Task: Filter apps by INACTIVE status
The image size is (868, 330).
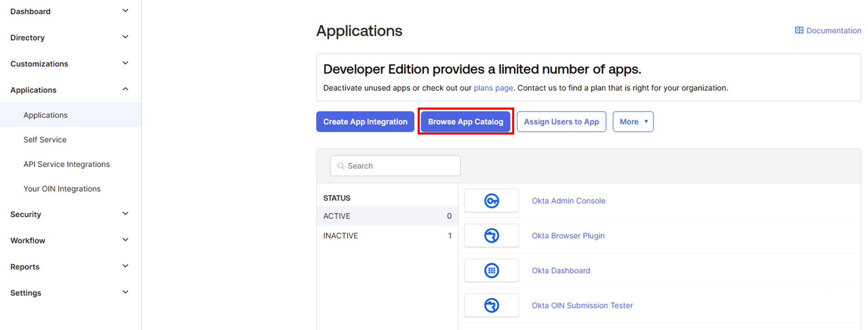Action: 387,236
